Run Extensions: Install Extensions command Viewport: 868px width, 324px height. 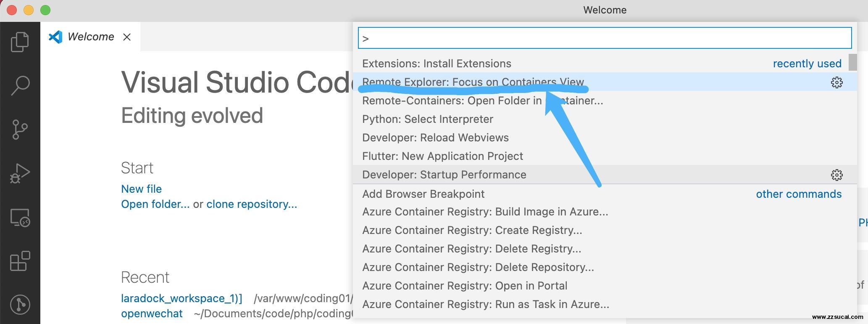605,64
